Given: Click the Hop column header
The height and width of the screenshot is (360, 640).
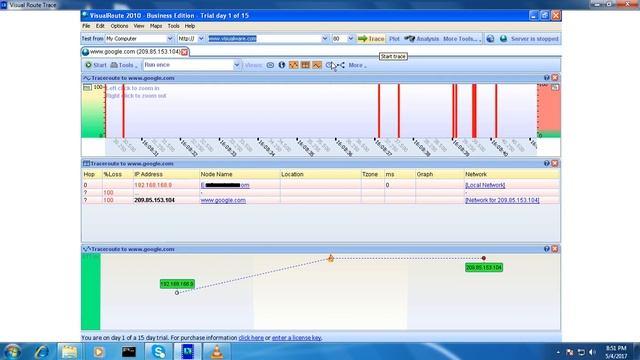Looking at the screenshot, I should pos(91,174).
